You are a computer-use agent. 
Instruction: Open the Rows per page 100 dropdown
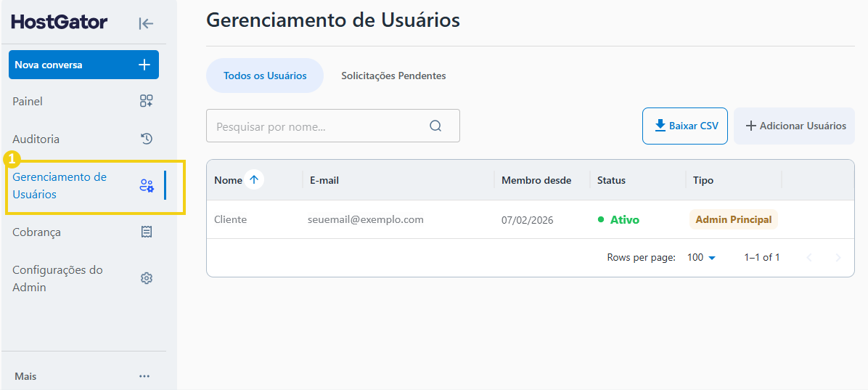click(701, 258)
